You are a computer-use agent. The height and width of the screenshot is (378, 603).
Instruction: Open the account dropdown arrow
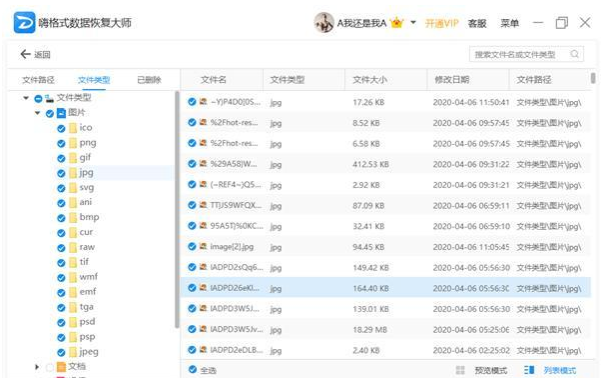pyautogui.click(x=413, y=23)
